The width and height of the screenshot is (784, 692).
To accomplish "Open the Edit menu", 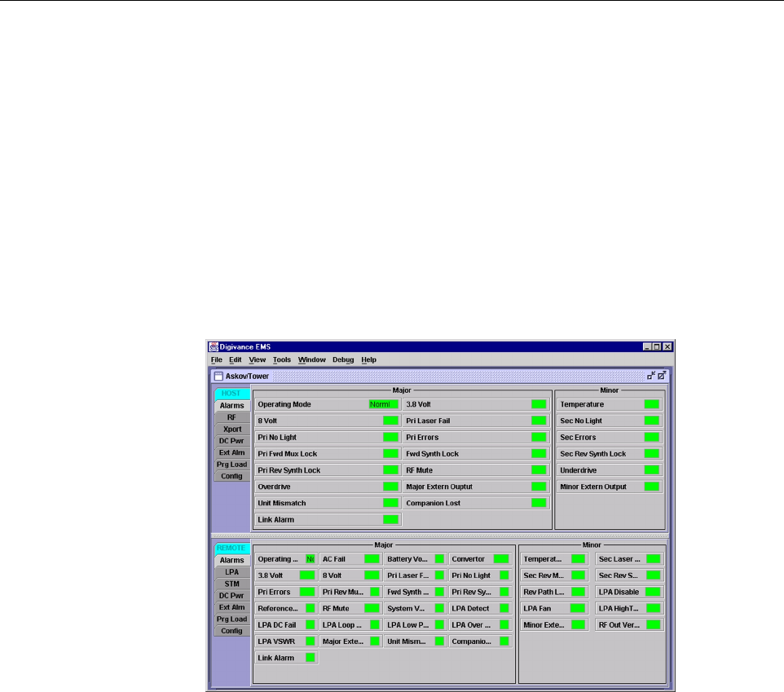I will tap(235, 359).
